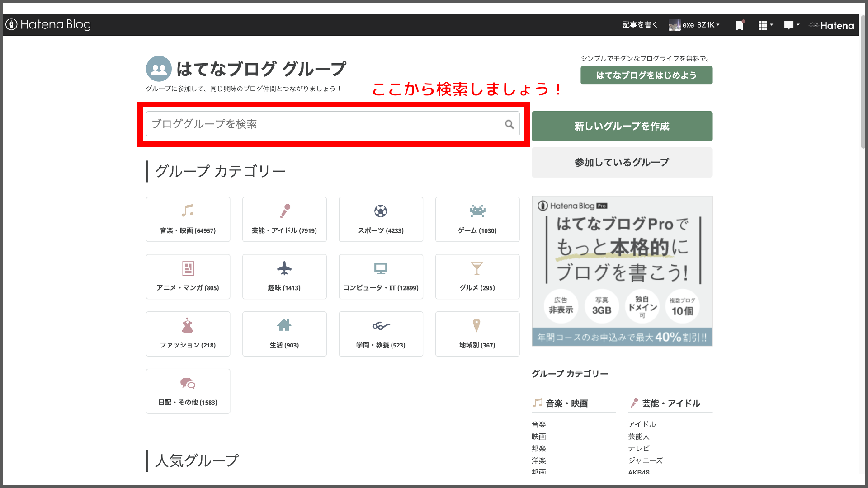Viewport: 868px width, 488px height.
Task: Open the 邦楽 subcategory link
Action: coord(539,449)
